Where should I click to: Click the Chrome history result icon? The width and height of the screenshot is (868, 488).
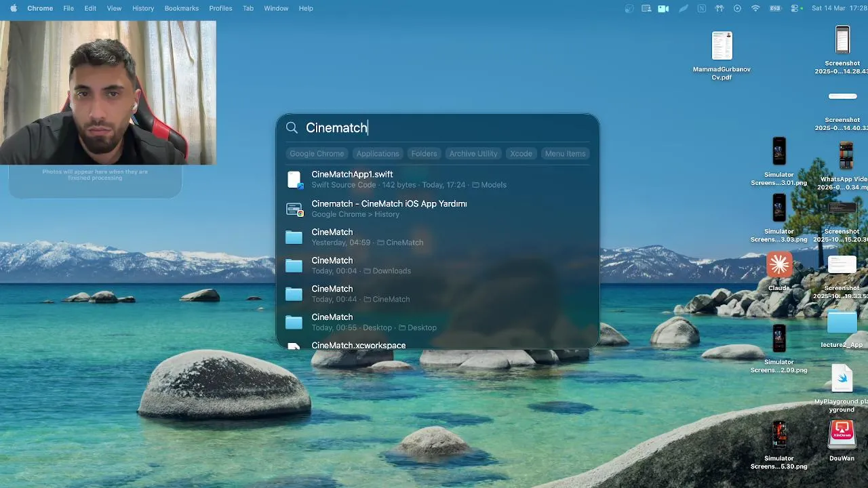[294, 209]
